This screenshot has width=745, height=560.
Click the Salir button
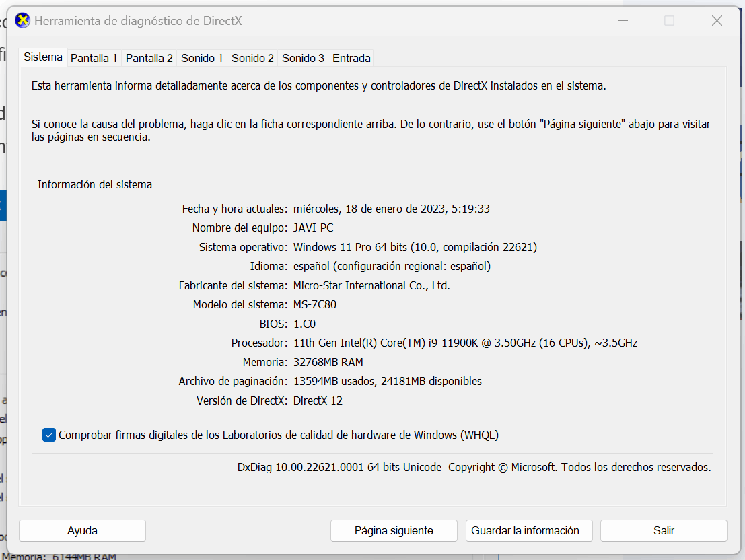point(664,530)
